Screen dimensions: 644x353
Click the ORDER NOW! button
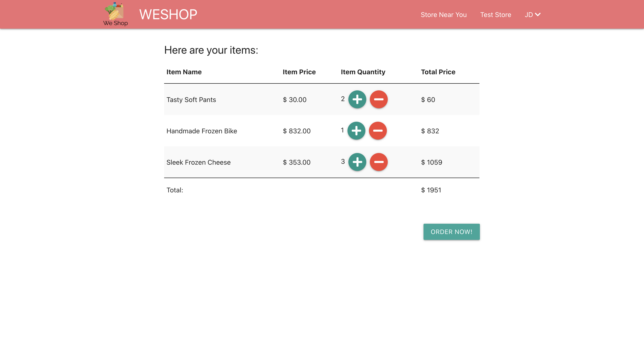click(x=451, y=232)
